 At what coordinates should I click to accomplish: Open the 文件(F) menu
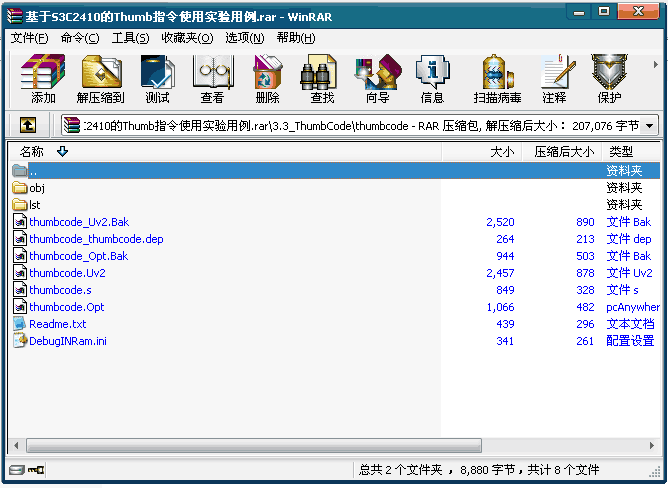pos(29,38)
